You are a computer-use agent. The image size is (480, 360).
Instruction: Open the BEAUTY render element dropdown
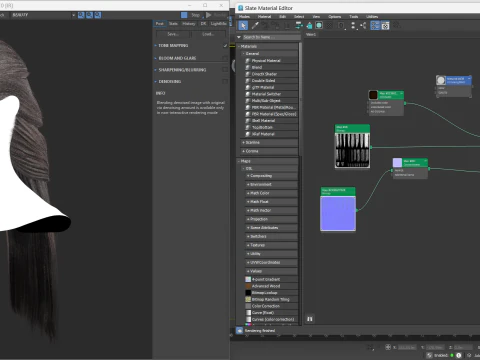(43, 15)
